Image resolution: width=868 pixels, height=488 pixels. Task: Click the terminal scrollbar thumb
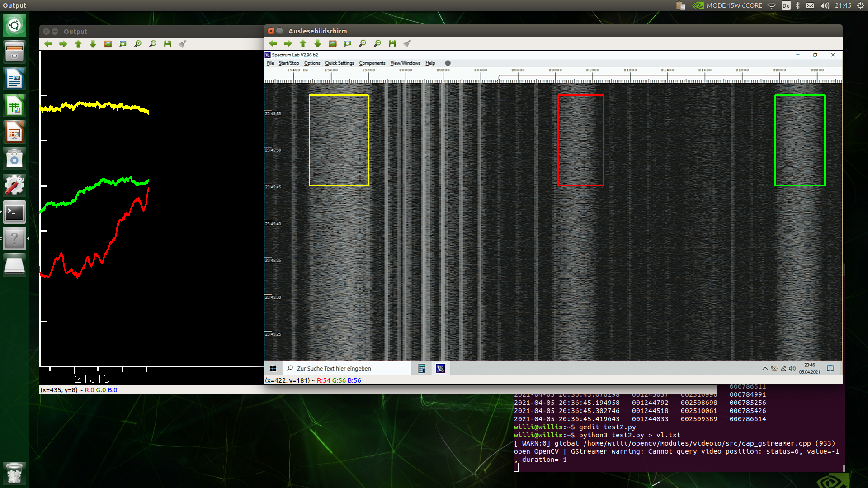pyautogui.click(x=844, y=468)
